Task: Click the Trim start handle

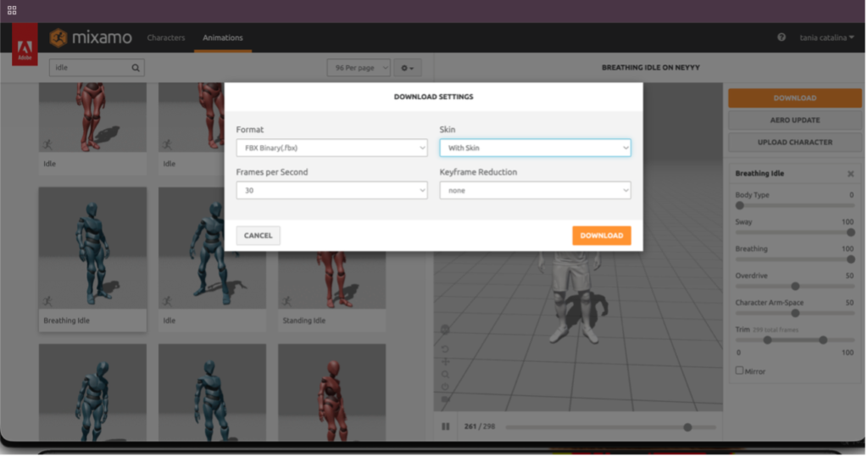Action: [767, 340]
